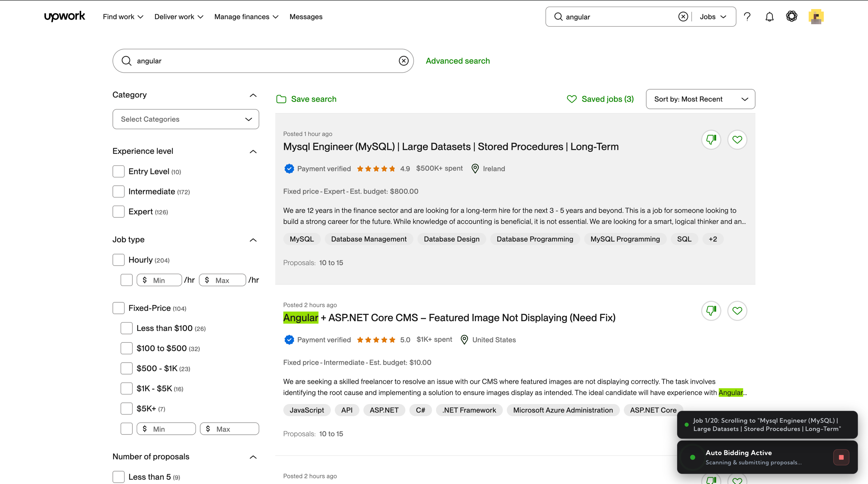868x484 pixels.
Task: Open the Sort by Most Recent dropdown
Action: pyautogui.click(x=700, y=99)
